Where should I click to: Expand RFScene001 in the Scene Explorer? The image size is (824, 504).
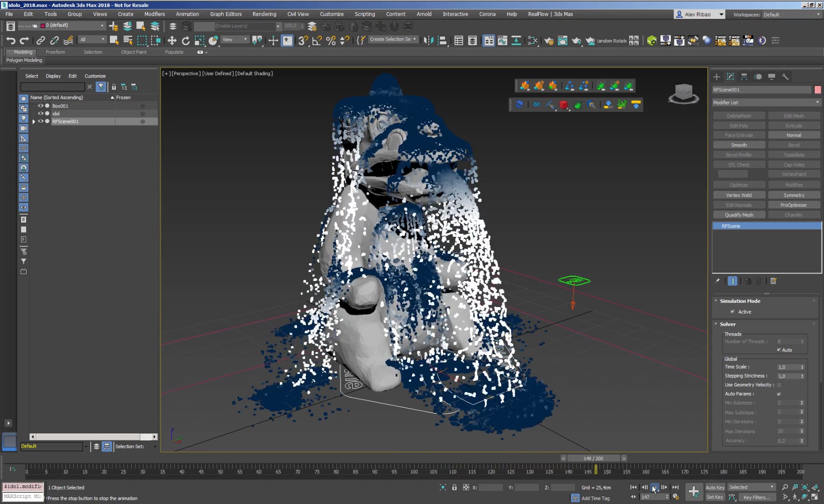34,121
